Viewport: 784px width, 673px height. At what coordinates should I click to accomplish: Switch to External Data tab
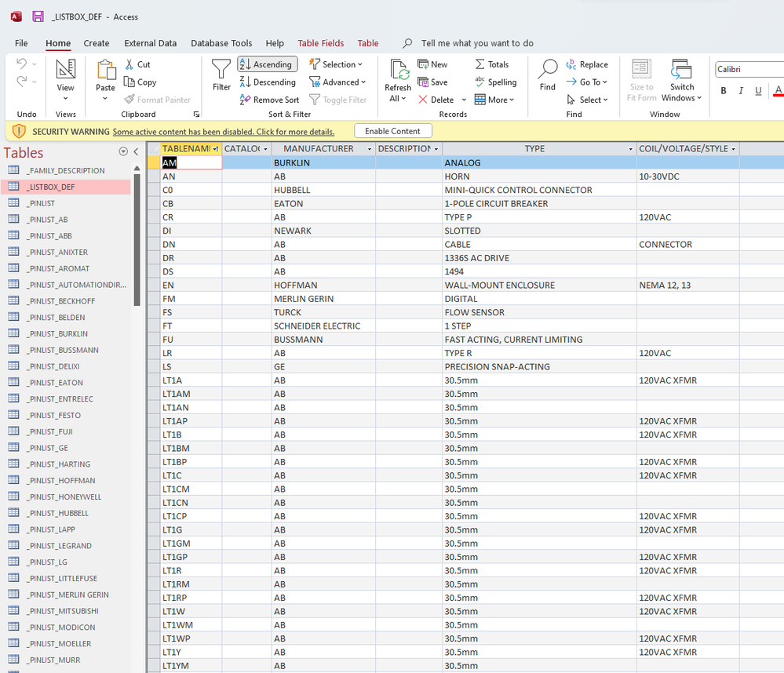tap(151, 43)
